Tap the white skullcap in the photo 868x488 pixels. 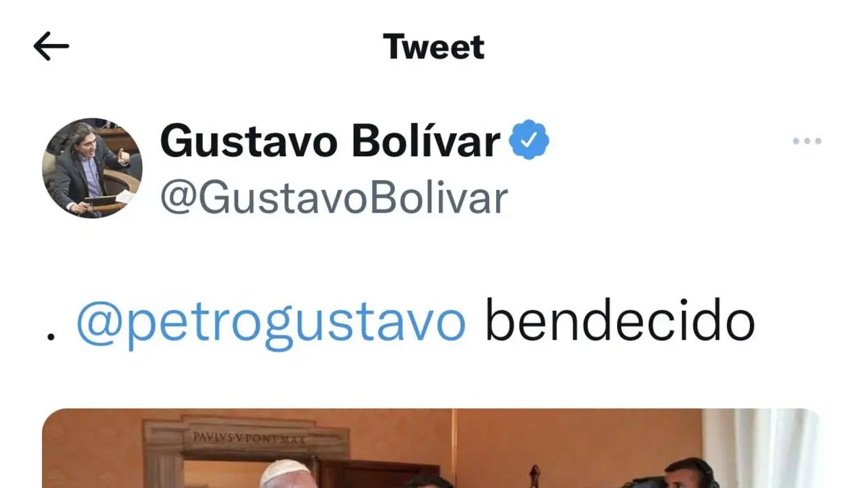coord(286,473)
